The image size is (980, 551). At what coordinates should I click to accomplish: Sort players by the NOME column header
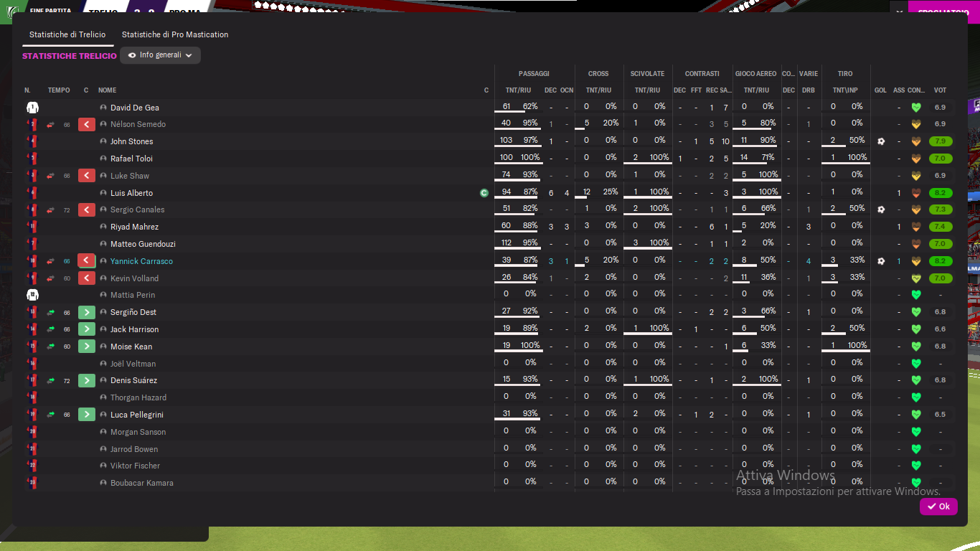coord(107,90)
